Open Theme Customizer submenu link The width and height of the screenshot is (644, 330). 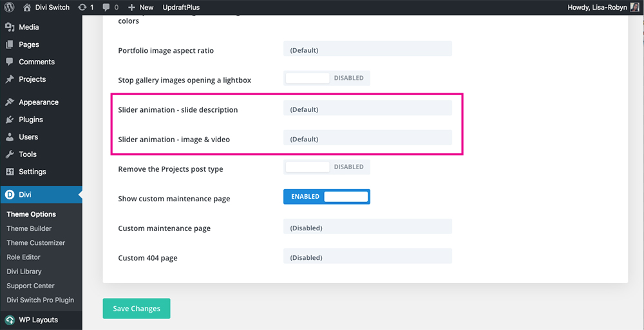click(35, 243)
